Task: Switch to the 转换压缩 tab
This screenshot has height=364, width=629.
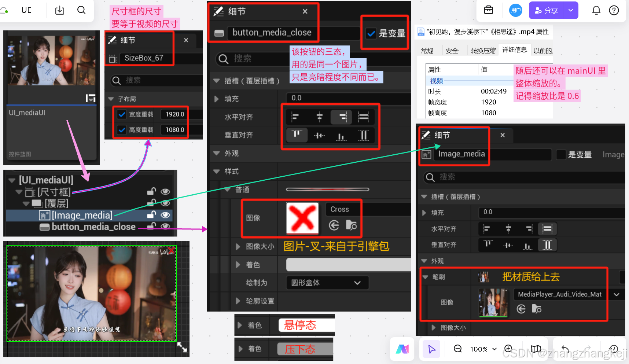Action: [483, 50]
